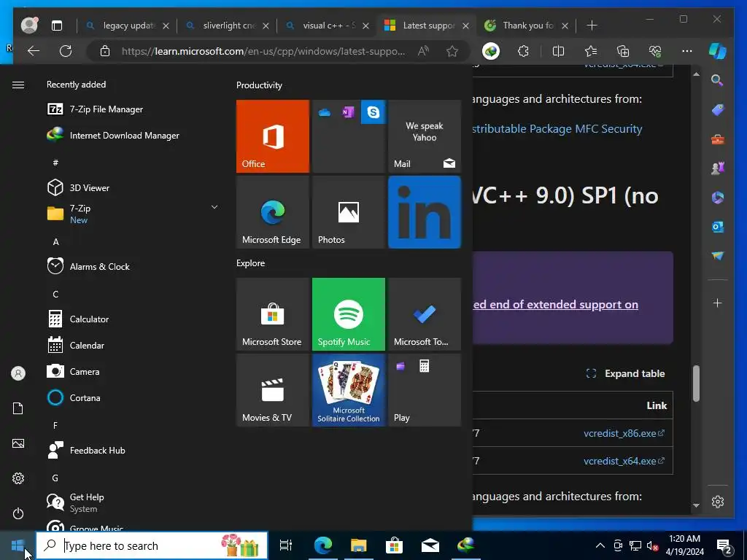Open Microsoft Solitaire Collection tile

(348, 390)
